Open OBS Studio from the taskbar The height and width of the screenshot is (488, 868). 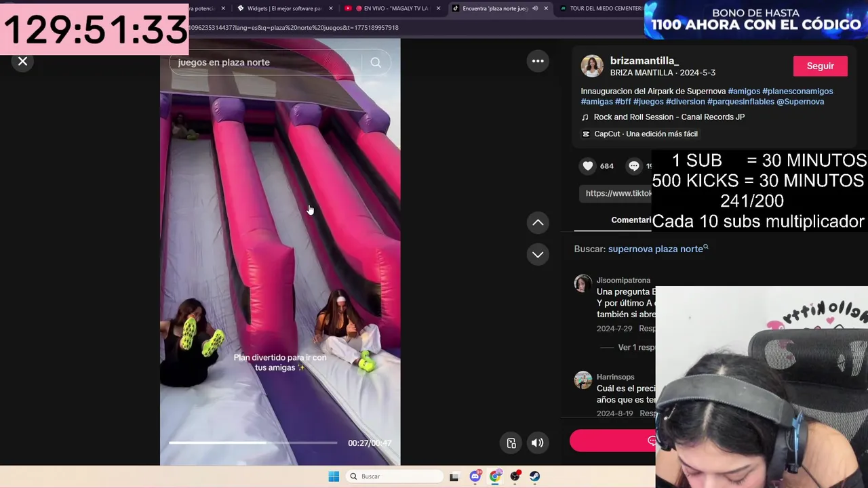[x=515, y=476]
